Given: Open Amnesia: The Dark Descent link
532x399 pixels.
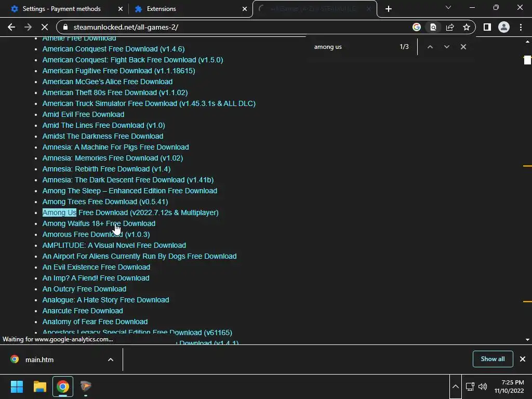Looking at the screenshot, I should [128, 180].
